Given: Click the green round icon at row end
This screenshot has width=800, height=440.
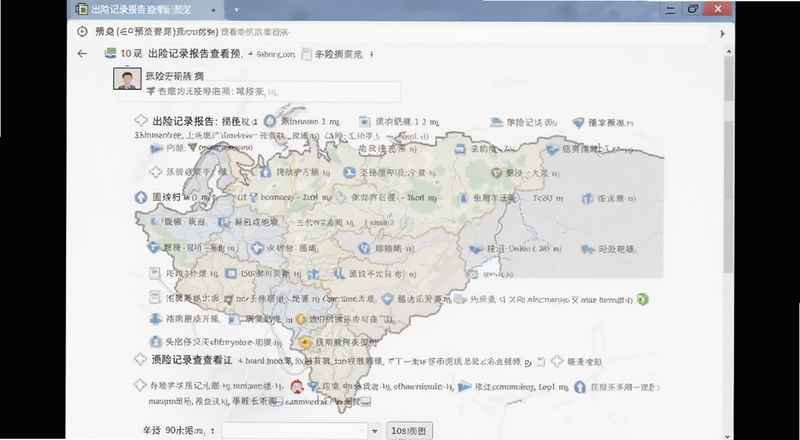Looking at the screenshot, I should coord(643,299).
